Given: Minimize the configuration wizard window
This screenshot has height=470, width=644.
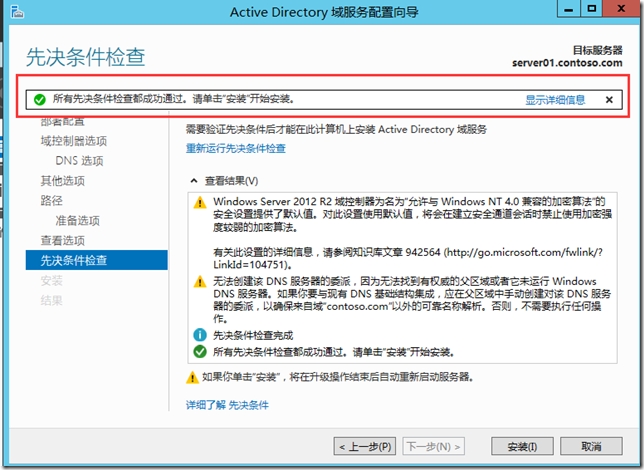Looking at the screenshot, I should [568, 9].
